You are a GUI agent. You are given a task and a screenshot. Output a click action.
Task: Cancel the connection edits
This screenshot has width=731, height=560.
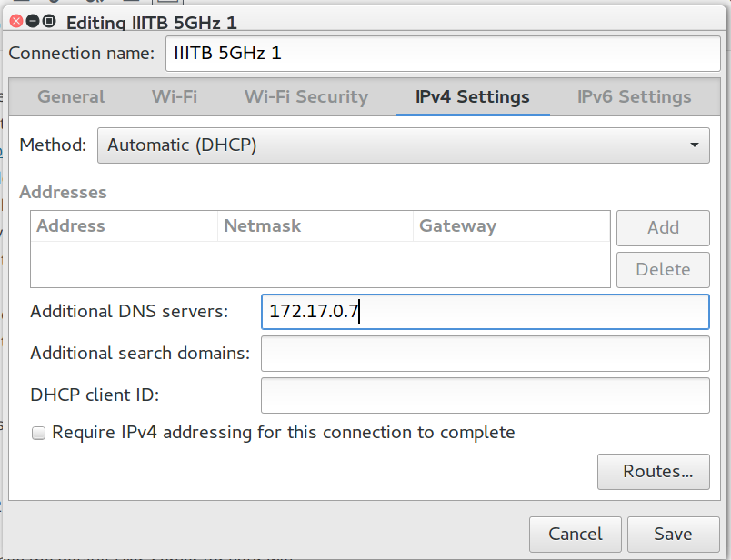(x=576, y=534)
